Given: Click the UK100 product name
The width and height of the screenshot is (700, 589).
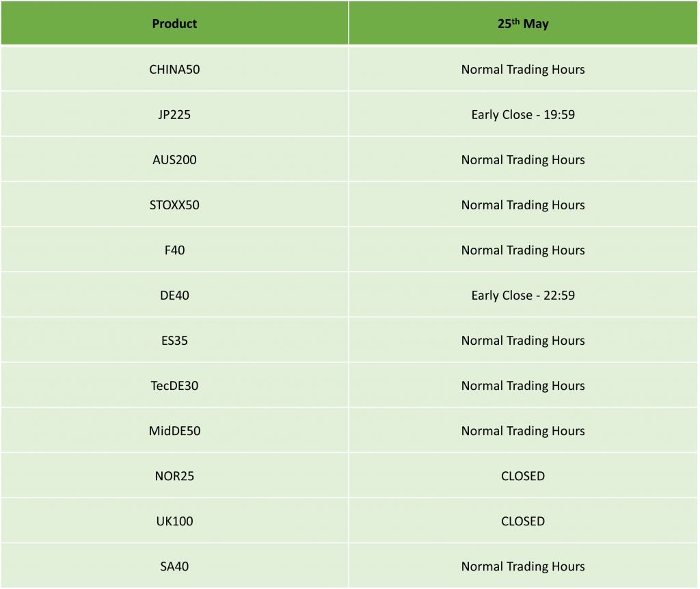Looking at the screenshot, I should pyautogui.click(x=174, y=521).
